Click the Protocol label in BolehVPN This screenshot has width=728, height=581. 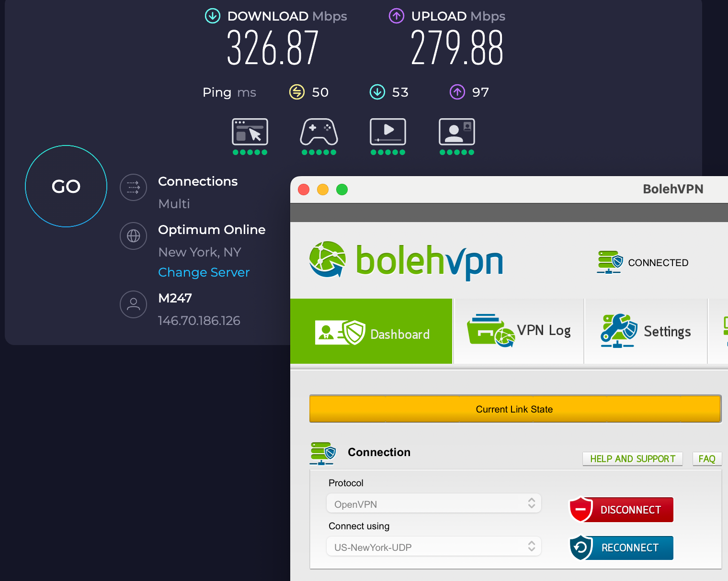[x=346, y=483]
